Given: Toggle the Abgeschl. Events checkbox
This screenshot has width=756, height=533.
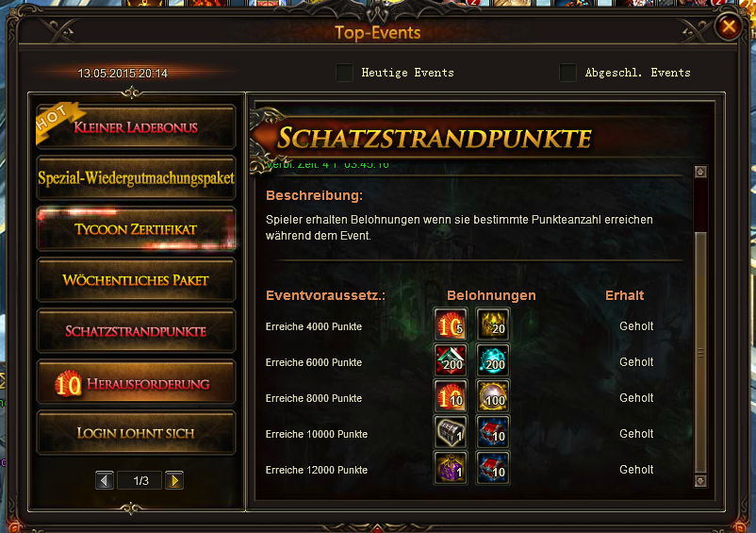Looking at the screenshot, I should coord(568,73).
